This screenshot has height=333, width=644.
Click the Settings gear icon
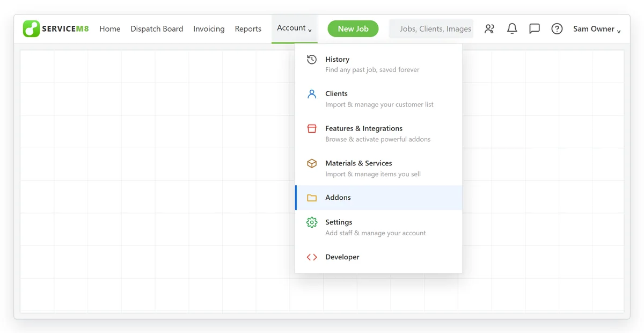point(312,222)
